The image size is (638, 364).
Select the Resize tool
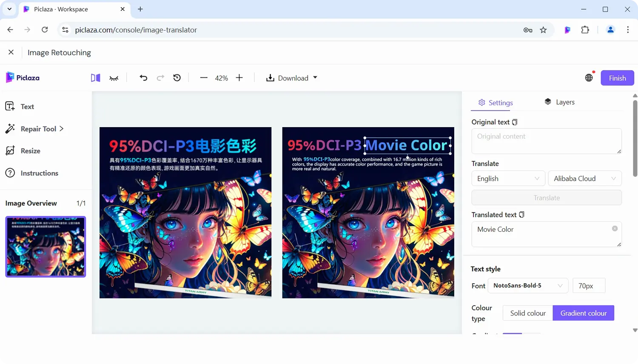(23, 151)
